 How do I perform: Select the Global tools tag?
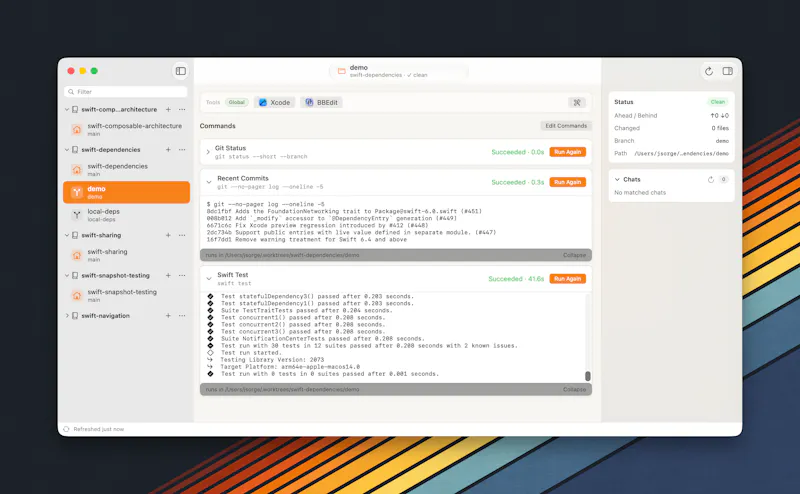click(237, 103)
